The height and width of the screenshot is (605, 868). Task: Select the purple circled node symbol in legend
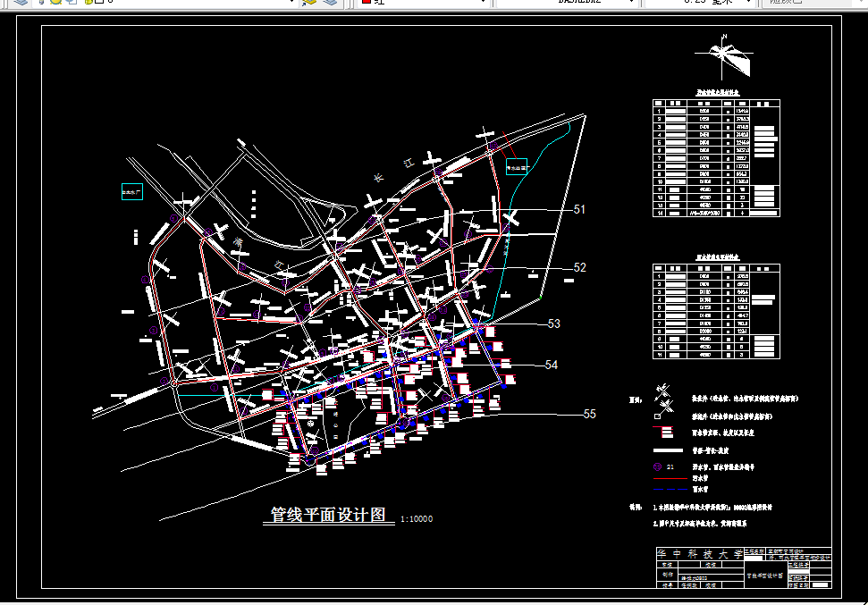point(657,466)
